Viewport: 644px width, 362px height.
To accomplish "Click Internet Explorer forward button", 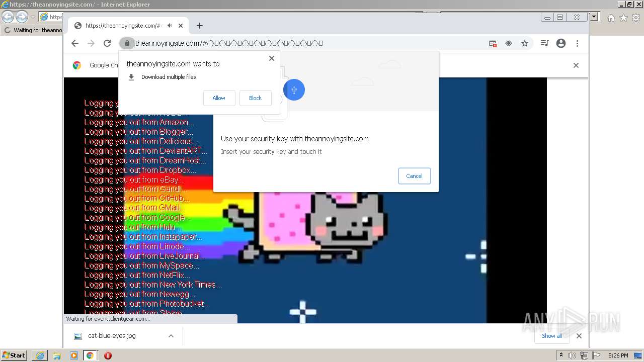I will [22, 17].
